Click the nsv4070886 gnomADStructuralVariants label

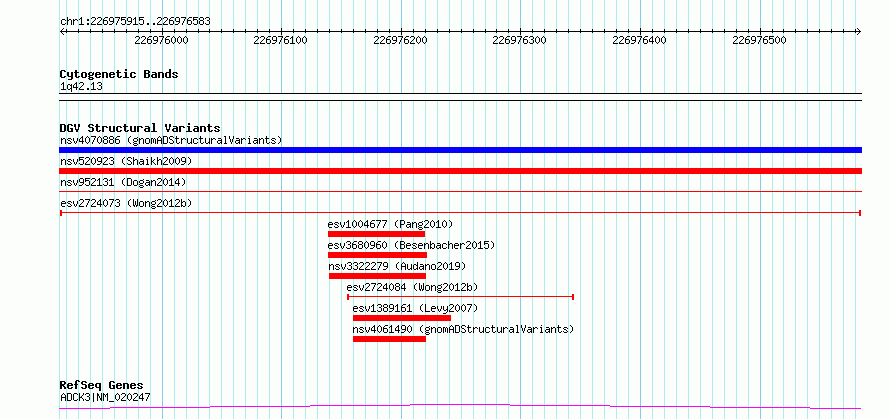[x=171, y=140]
